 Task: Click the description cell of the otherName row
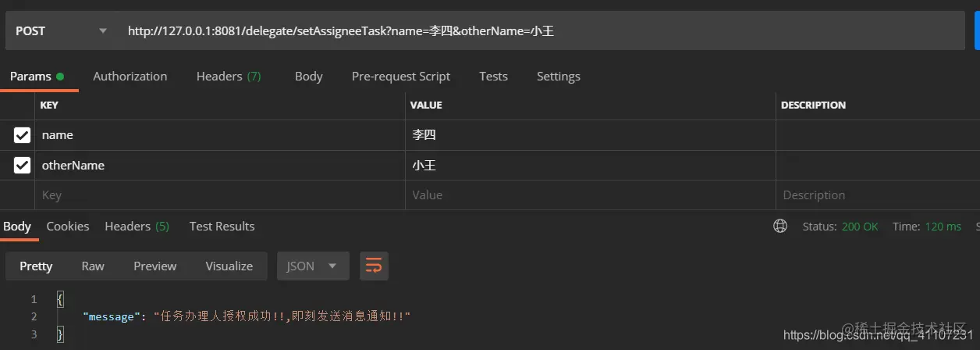click(x=878, y=166)
